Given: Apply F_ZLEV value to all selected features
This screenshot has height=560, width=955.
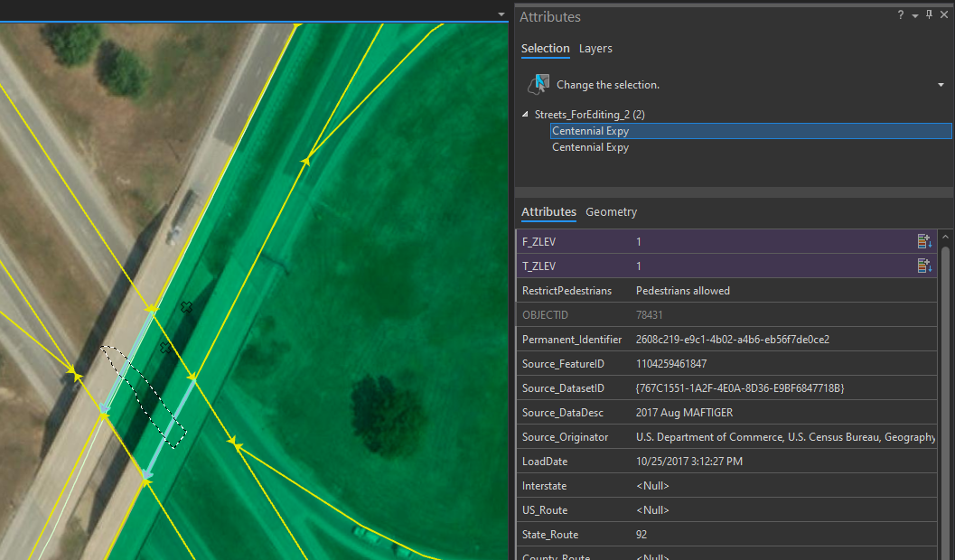Looking at the screenshot, I should pyautogui.click(x=923, y=241).
